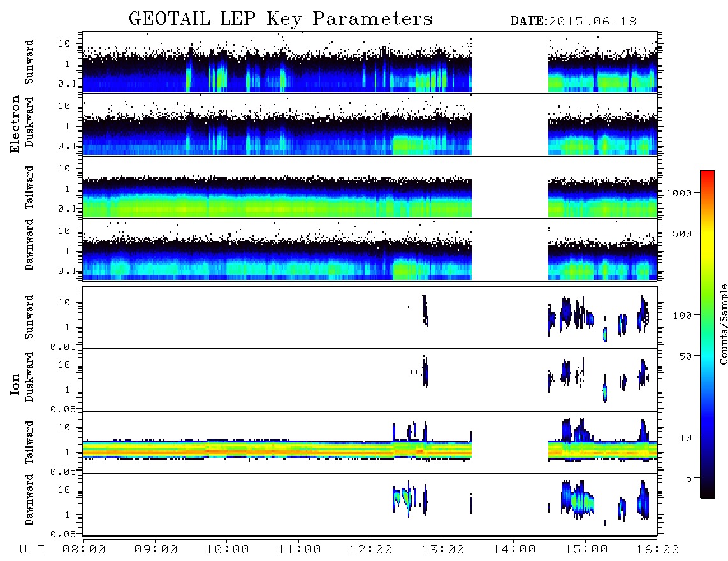Select Electron Sunward panel label
The image size is (728, 561).
point(29,62)
